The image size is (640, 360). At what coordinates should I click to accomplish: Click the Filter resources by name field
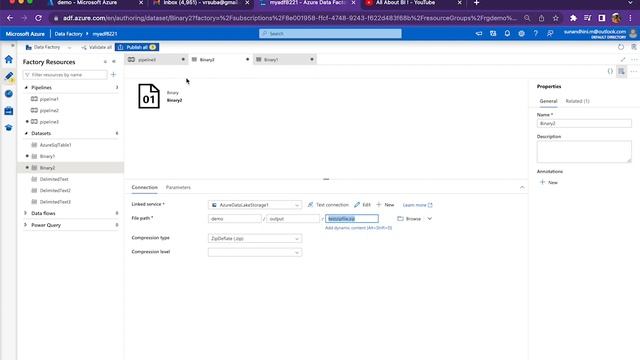[x=65, y=75]
